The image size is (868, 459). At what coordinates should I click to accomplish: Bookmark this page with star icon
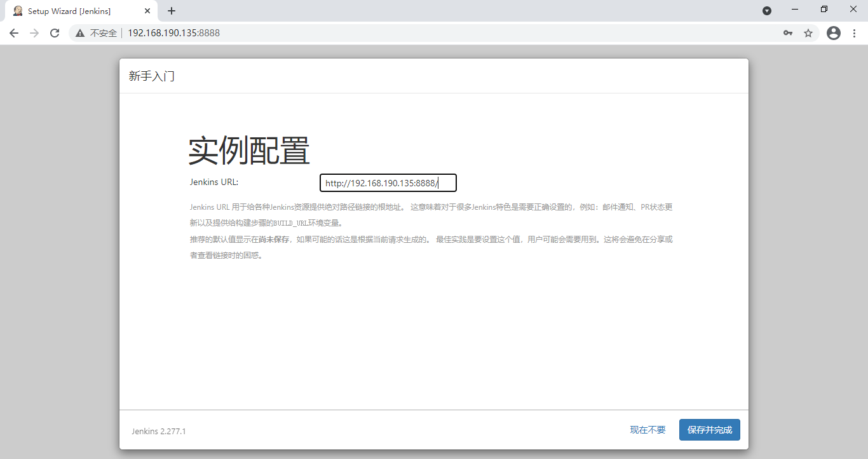tap(808, 33)
